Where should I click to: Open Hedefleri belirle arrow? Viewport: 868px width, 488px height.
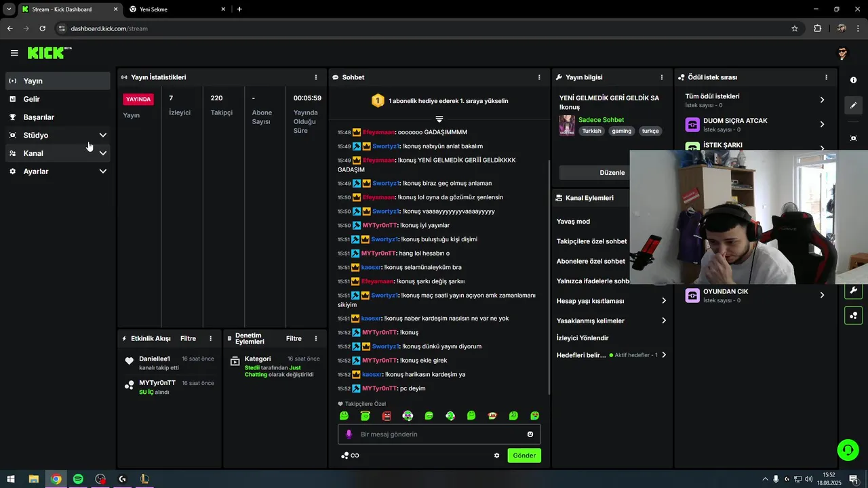click(x=664, y=355)
